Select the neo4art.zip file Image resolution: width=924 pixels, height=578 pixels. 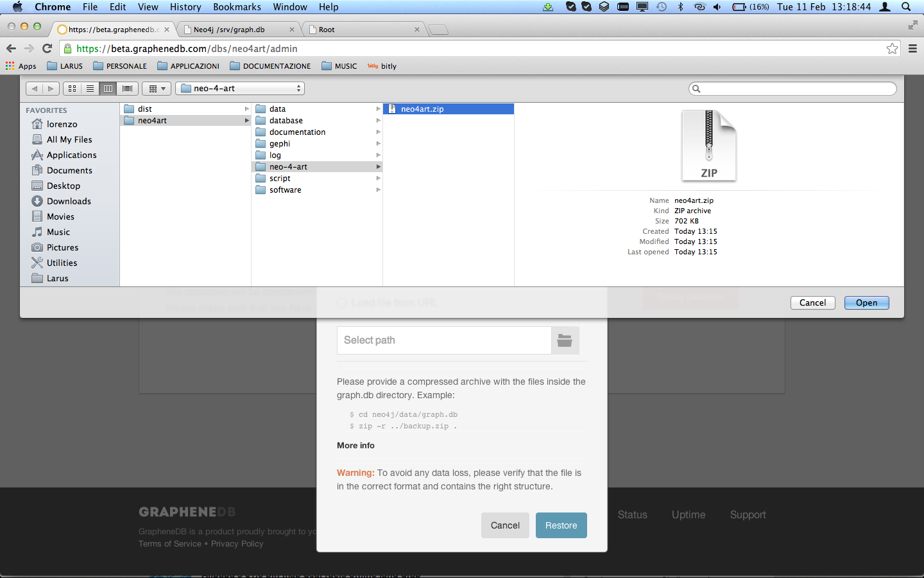tap(449, 109)
